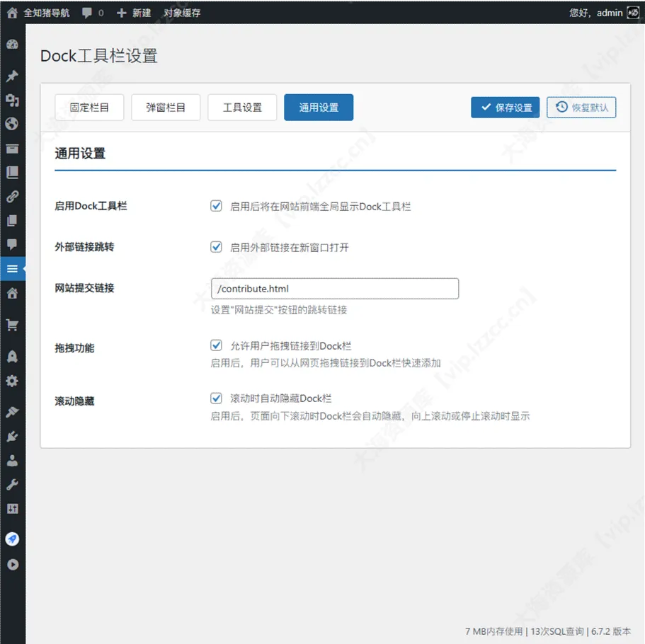The width and height of the screenshot is (645, 644).
Task: Switch to the 固定栏目 tab
Action: click(89, 107)
